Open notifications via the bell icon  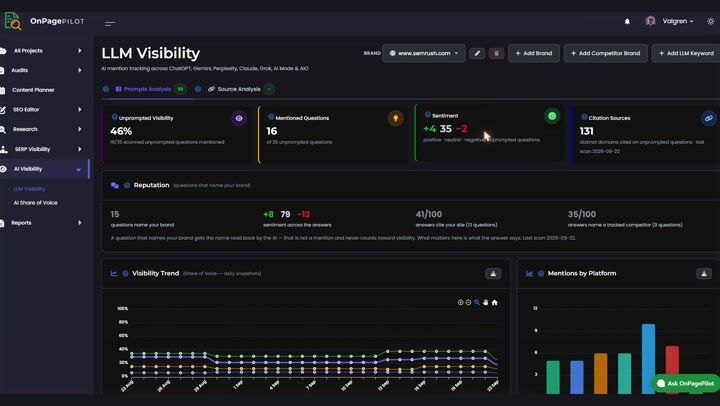coord(627,21)
